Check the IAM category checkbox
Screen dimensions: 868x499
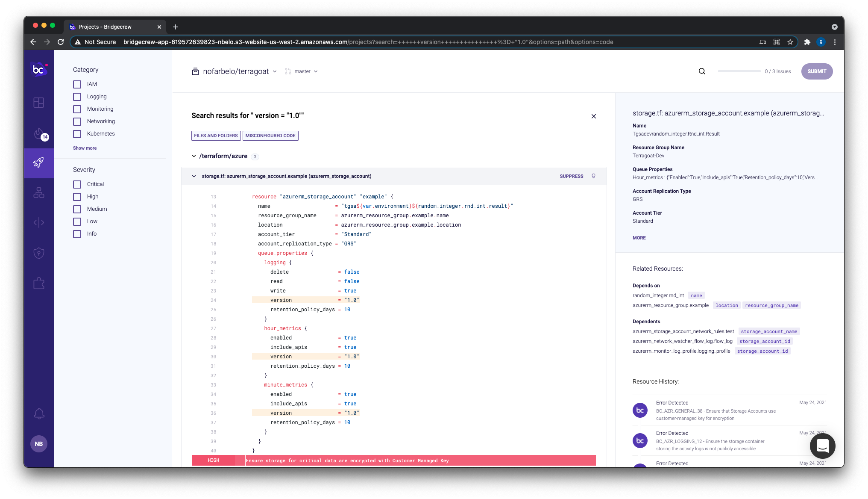point(77,84)
